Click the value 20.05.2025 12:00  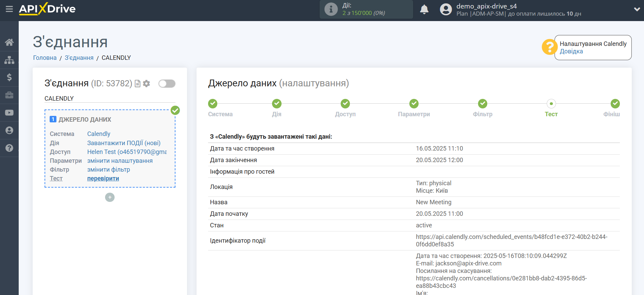click(439, 160)
